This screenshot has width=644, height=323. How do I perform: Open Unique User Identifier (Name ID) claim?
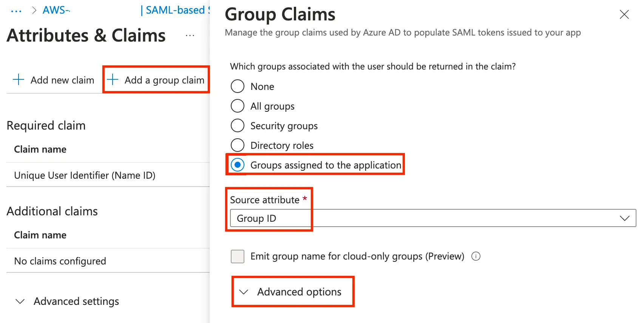[85, 175]
